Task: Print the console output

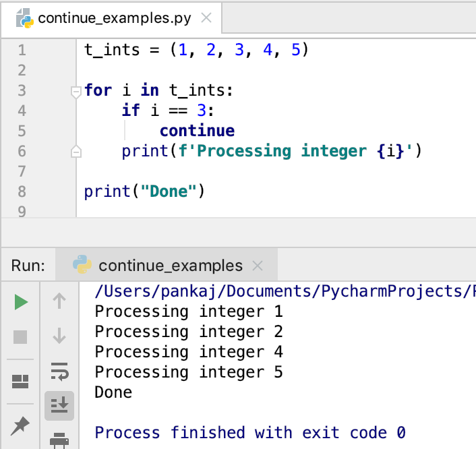Action: click(59, 441)
